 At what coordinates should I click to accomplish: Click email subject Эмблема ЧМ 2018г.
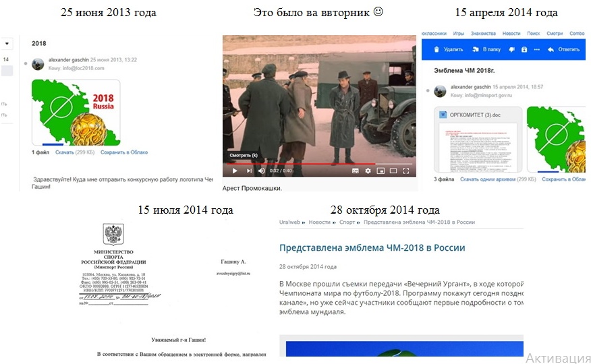tap(464, 70)
